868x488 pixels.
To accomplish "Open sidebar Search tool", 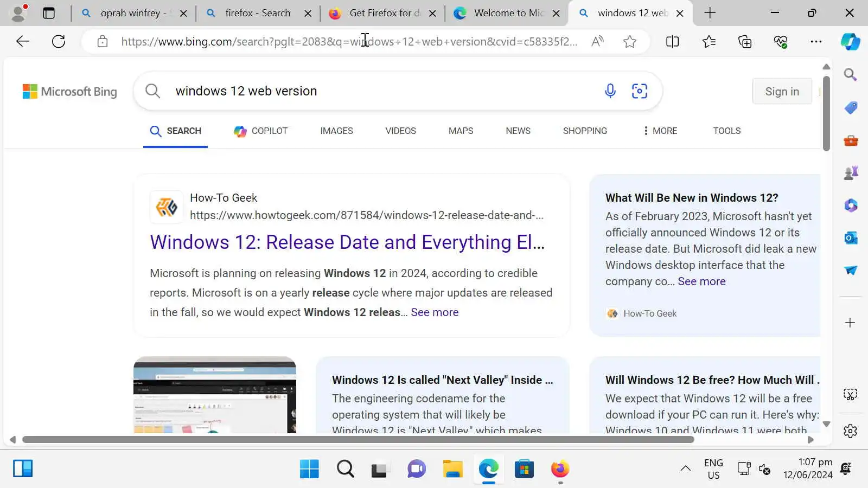I will (x=850, y=75).
